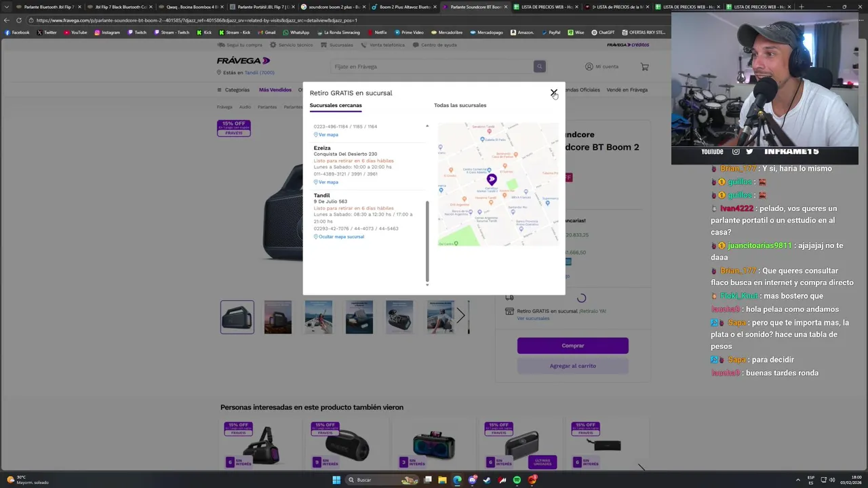Click next arrow on thumbnail carousel

tap(460, 316)
